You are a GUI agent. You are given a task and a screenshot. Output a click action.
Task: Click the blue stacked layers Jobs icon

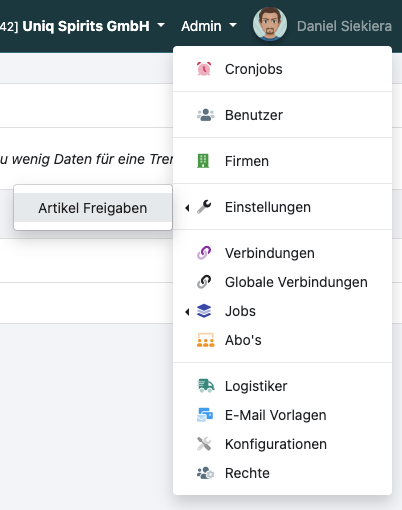204,311
